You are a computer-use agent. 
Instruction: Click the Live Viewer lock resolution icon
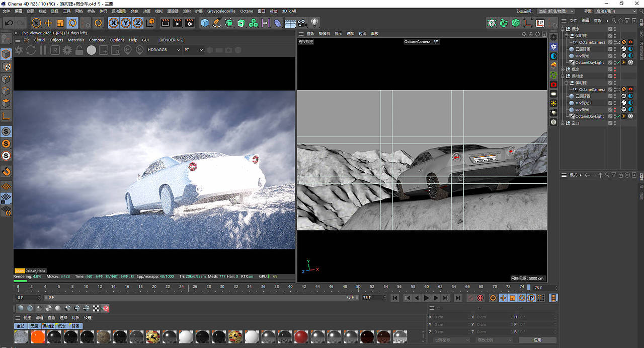click(x=79, y=50)
